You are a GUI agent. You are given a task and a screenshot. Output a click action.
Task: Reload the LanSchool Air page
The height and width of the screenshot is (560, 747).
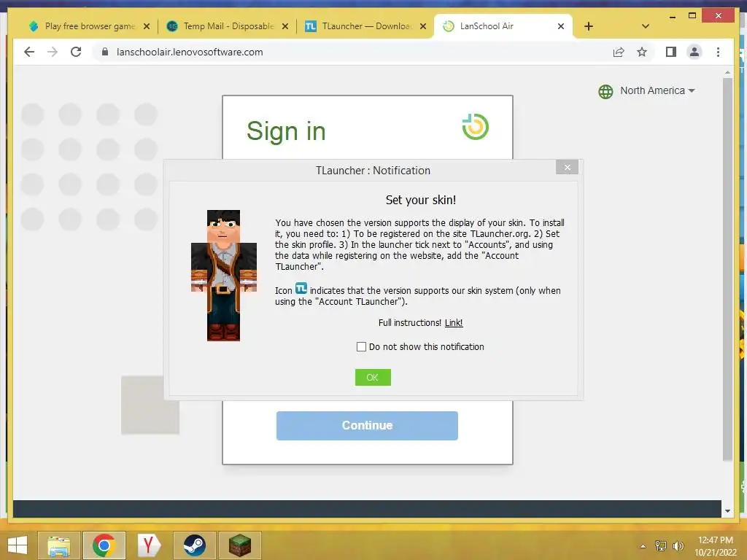pos(76,52)
